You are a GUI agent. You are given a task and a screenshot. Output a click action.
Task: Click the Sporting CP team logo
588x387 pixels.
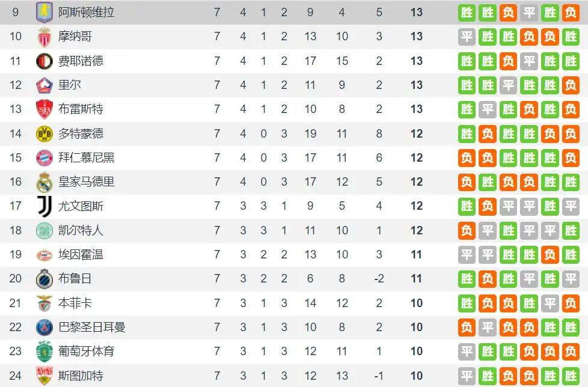[x=44, y=352]
